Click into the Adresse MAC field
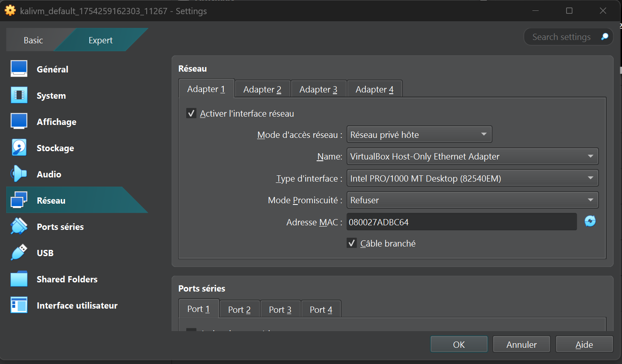This screenshot has width=622, height=364. [x=461, y=222]
